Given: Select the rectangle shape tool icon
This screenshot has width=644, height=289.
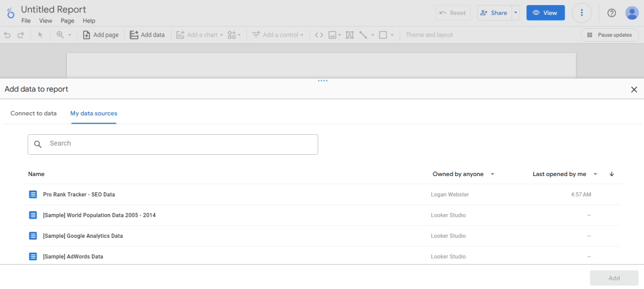Looking at the screenshot, I should point(383,35).
